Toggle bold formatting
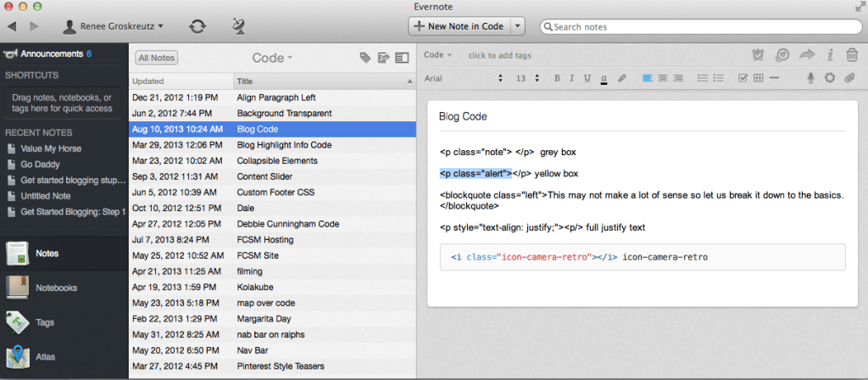The height and width of the screenshot is (380, 868). [x=557, y=78]
